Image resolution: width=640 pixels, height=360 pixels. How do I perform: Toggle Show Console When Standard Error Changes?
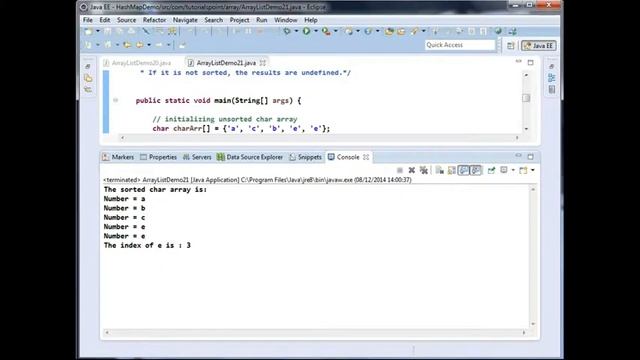click(476, 170)
